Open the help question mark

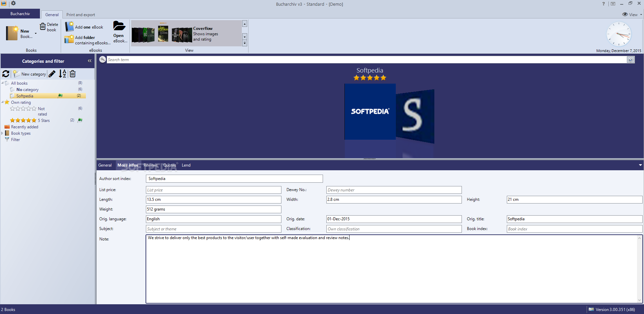pos(603,4)
